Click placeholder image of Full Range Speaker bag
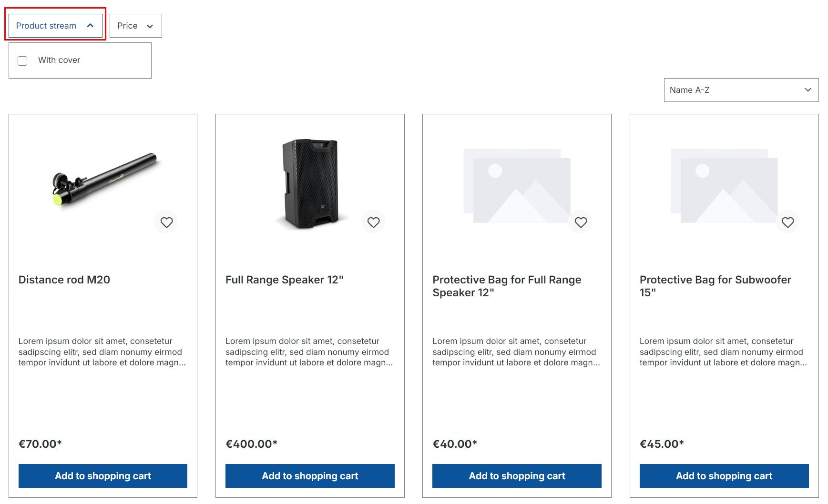 [x=517, y=186]
